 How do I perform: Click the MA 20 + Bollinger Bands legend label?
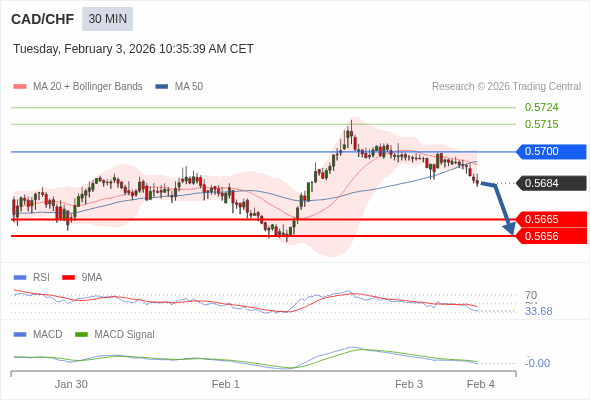pos(88,87)
